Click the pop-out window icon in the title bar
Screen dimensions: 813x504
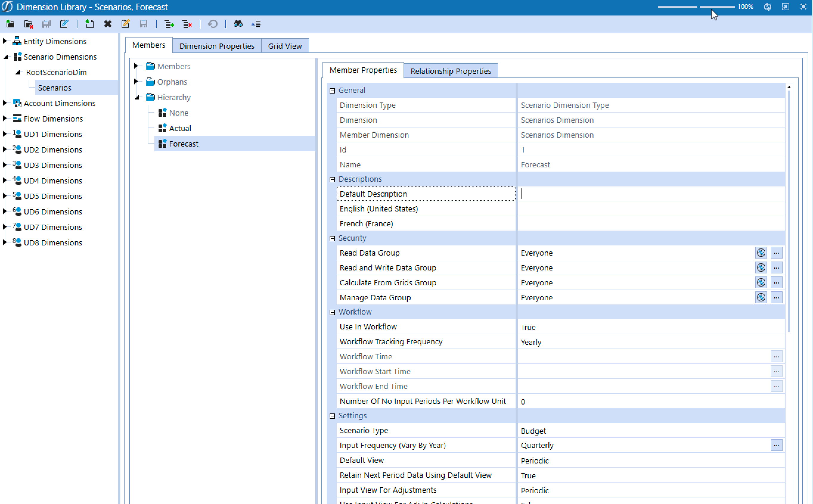785,7
